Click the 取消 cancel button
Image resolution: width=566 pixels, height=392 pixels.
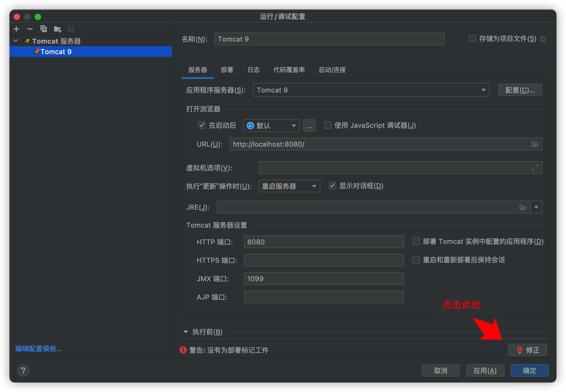click(x=441, y=370)
